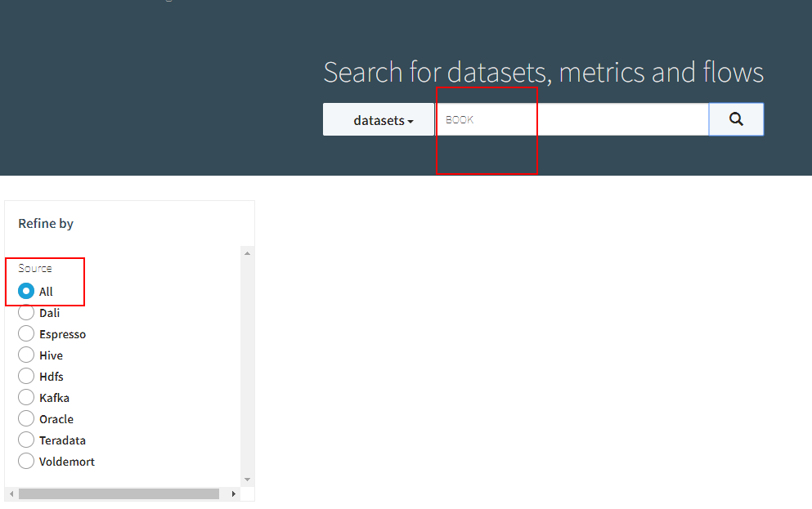Select the All source radio button
The image size is (812, 509).
point(25,291)
